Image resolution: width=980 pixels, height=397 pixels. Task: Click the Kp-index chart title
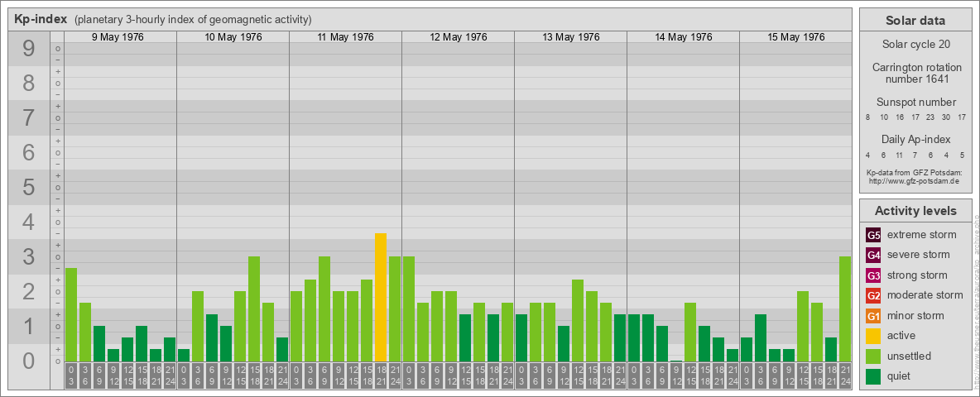coord(41,19)
